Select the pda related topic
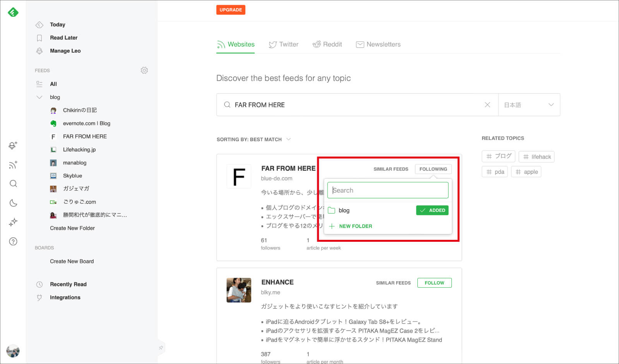The image size is (619, 364). (495, 172)
